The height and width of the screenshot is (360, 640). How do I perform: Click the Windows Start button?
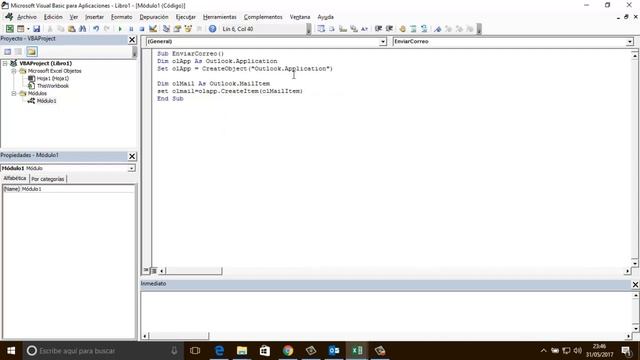point(11,351)
